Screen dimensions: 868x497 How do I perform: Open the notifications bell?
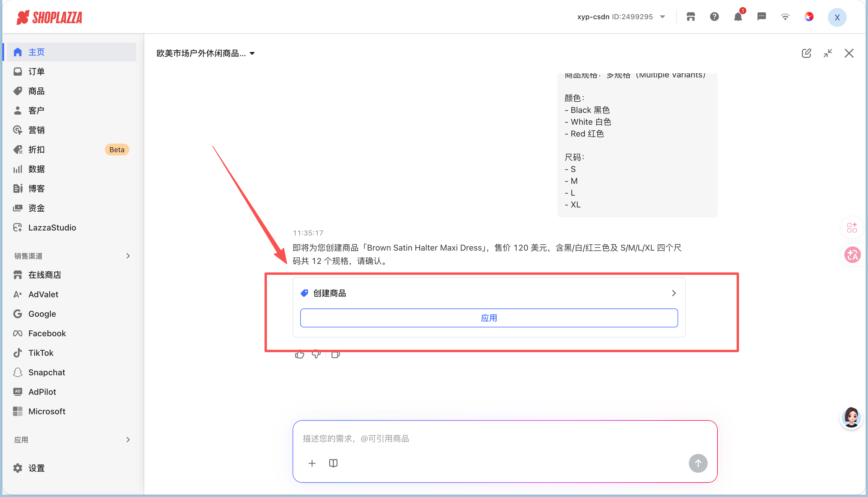point(738,17)
